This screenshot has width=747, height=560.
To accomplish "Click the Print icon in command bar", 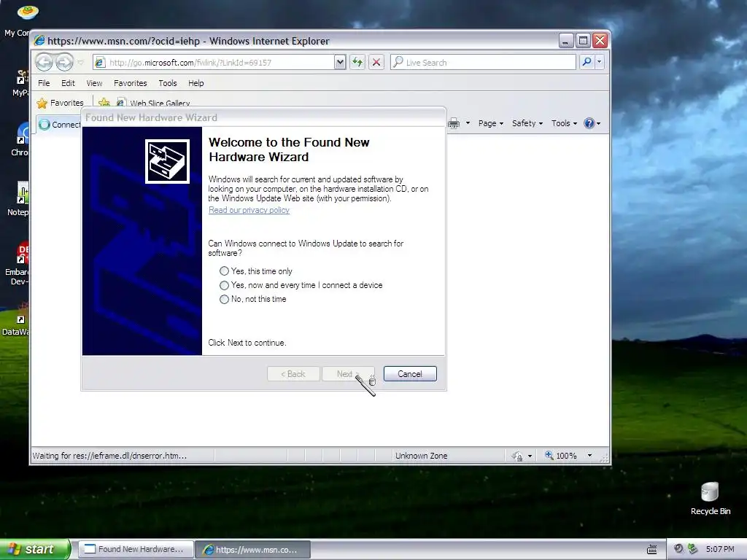I will [x=454, y=123].
